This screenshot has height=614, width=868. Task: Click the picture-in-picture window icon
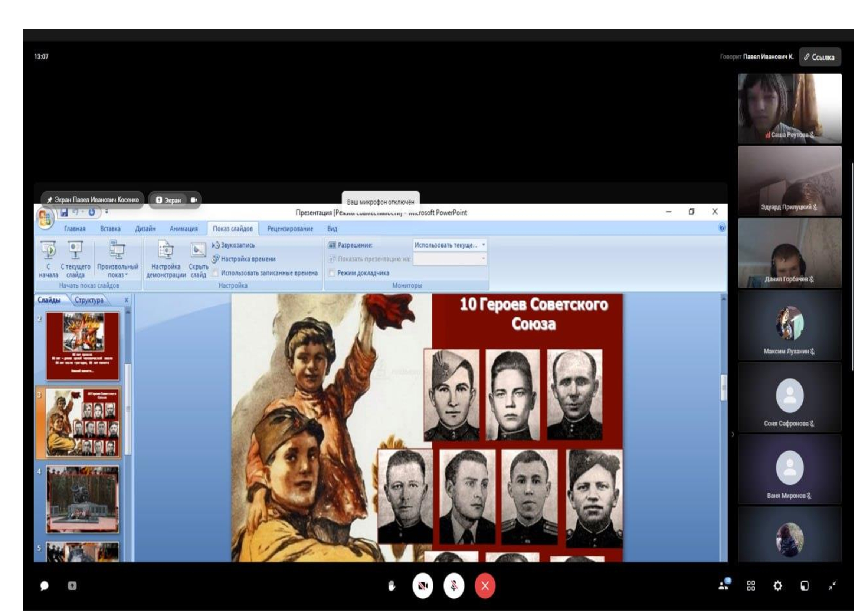click(x=805, y=586)
